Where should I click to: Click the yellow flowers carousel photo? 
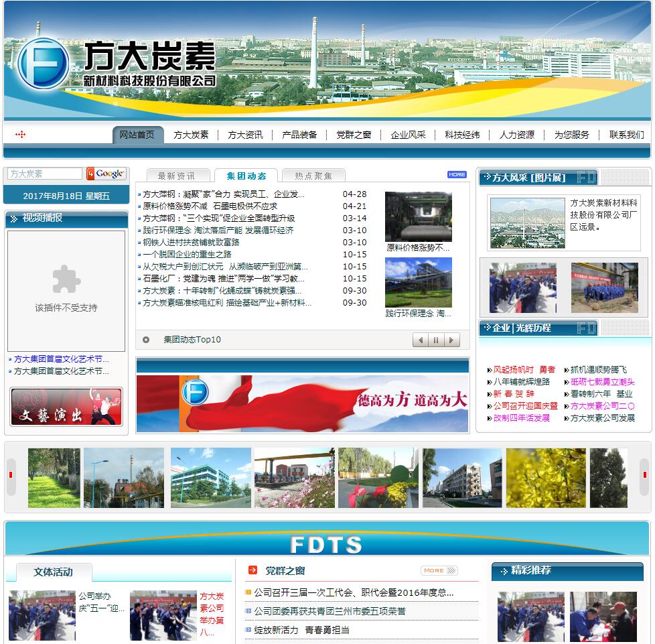click(546, 478)
